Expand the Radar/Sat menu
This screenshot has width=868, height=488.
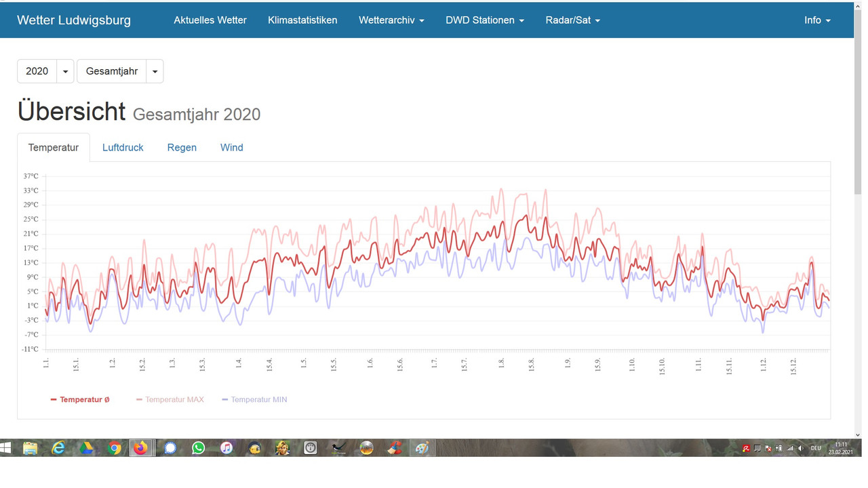pyautogui.click(x=572, y=20)
